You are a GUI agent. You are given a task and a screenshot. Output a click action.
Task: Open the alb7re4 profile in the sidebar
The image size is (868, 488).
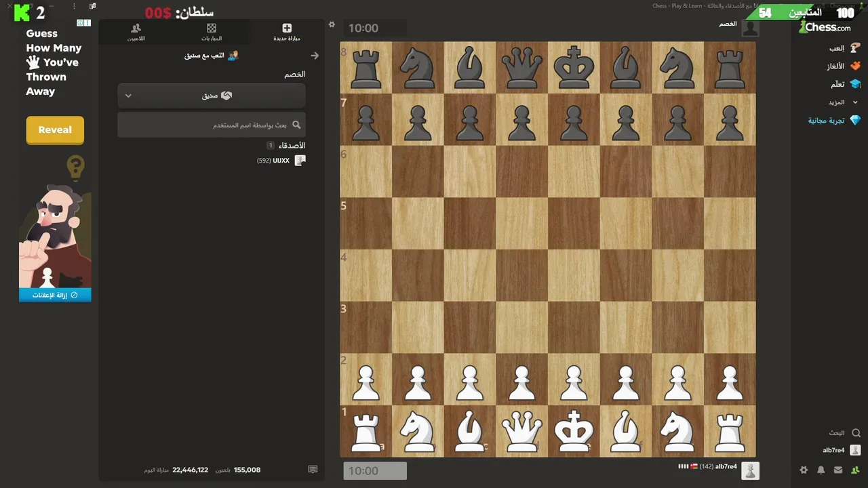click(842, 450)
